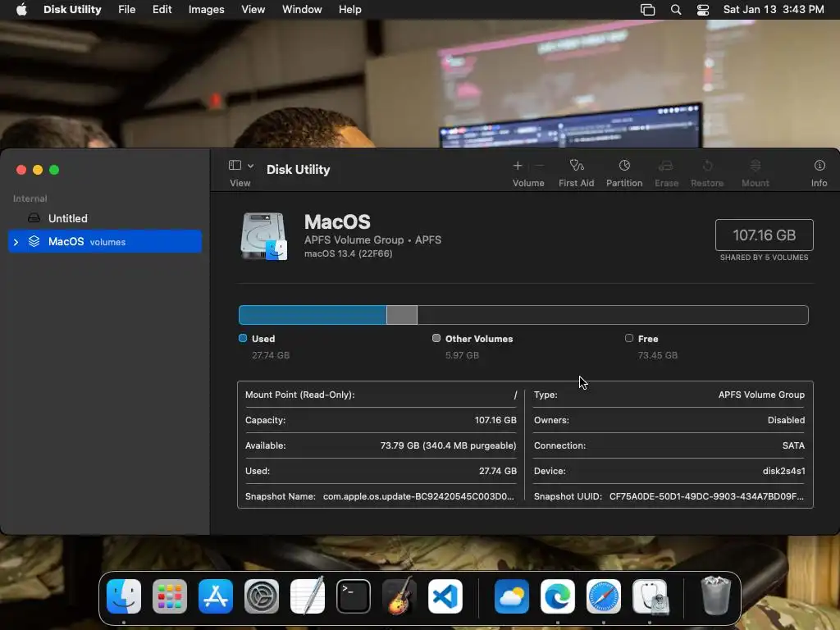Image resolution: width=840 pixels, height=630 pixels.
Task: Click the yellow minimize window button
Action: click(x=38, y=170)
